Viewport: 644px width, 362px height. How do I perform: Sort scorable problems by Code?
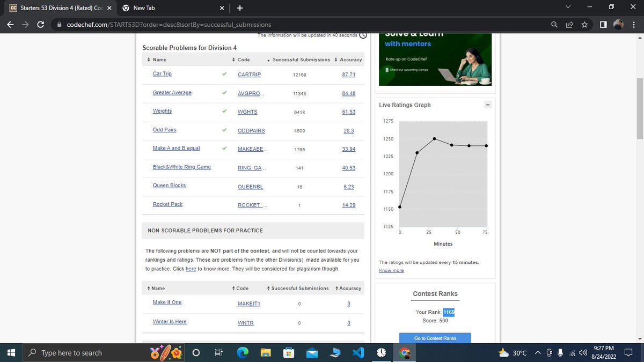click(241, 60)
